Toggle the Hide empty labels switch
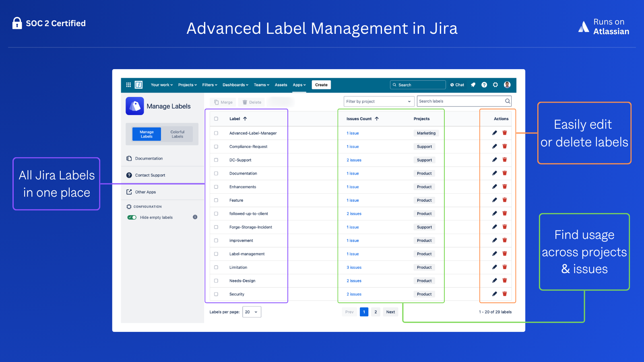This screenshot has width=644, height=362. pyautogui.click(x=132, y=218)
